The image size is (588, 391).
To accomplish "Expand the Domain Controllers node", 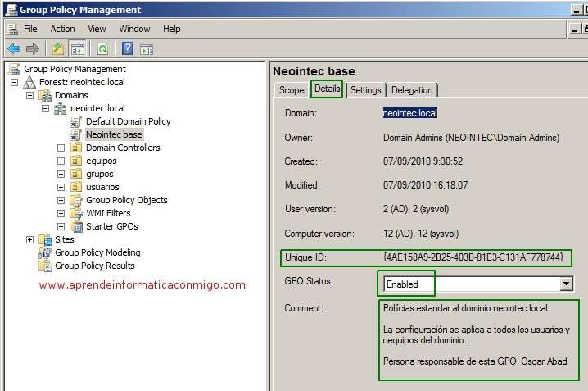I will coord(61,148).
